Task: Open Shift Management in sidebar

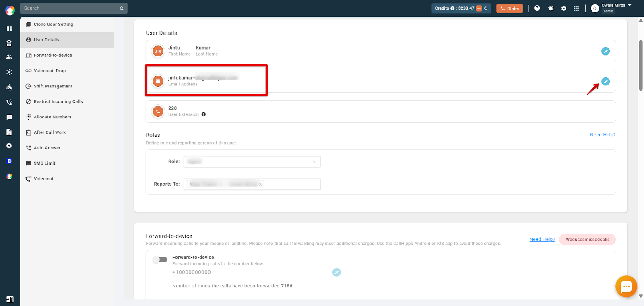Action: pos(67,86)
